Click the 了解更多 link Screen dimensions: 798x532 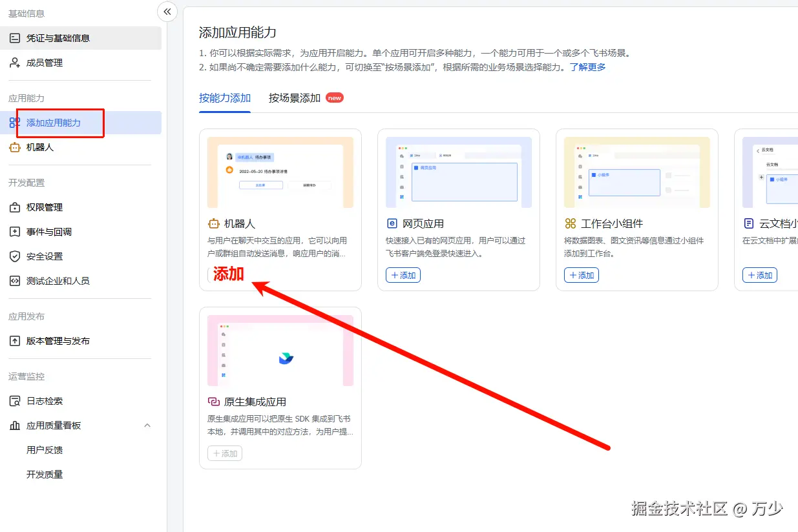[x=587, y=67]
